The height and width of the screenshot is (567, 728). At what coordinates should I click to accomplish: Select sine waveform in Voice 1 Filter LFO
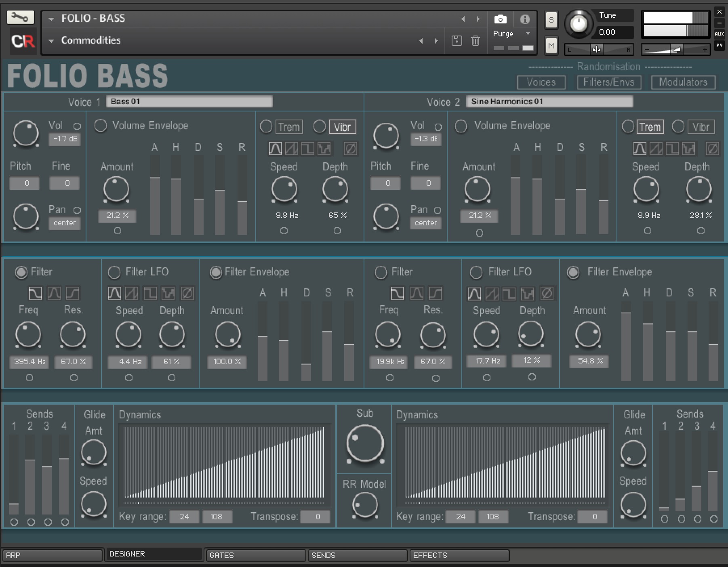click(x=114, y=293)
